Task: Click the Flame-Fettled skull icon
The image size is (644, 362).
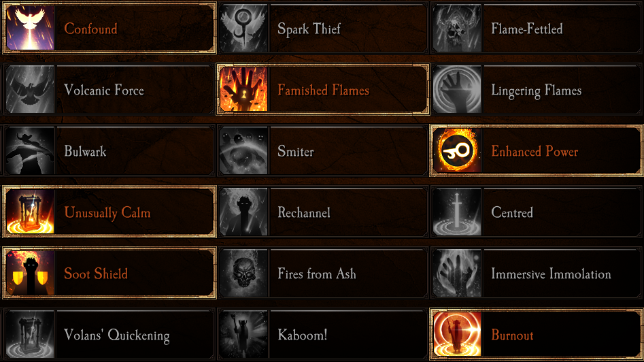Action: [457, 28]
